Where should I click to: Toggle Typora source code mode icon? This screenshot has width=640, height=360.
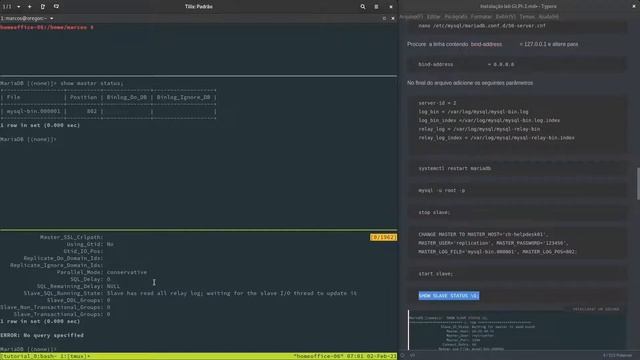412,356
